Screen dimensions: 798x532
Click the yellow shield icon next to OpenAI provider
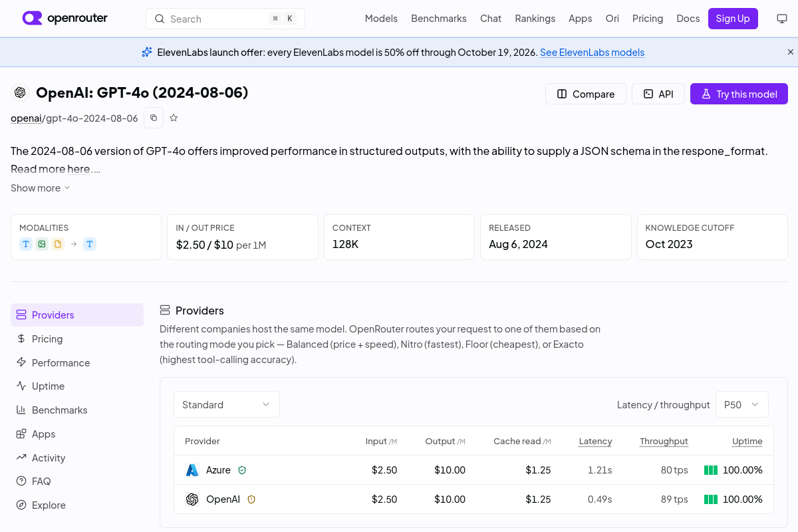tap(251, 499)
